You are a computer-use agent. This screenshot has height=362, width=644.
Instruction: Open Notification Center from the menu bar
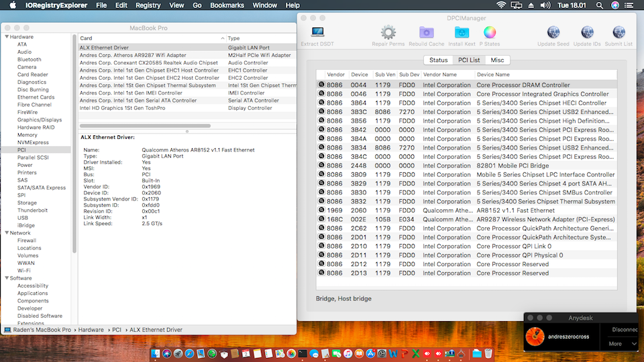click(629, 5)
